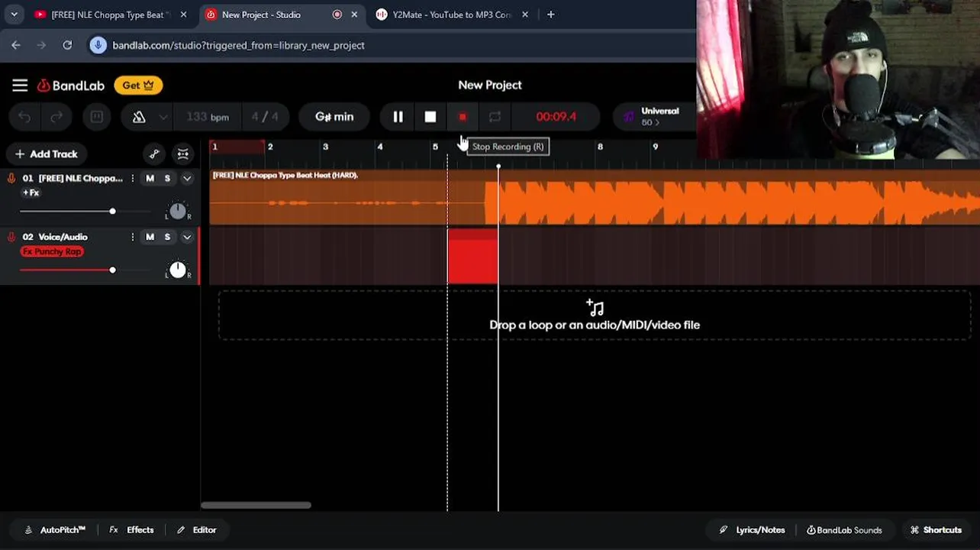Open the BandLab hamburger menu
The width and height of the screenshot is (980, 550).
pyautogui.click(x=20, y=86)
